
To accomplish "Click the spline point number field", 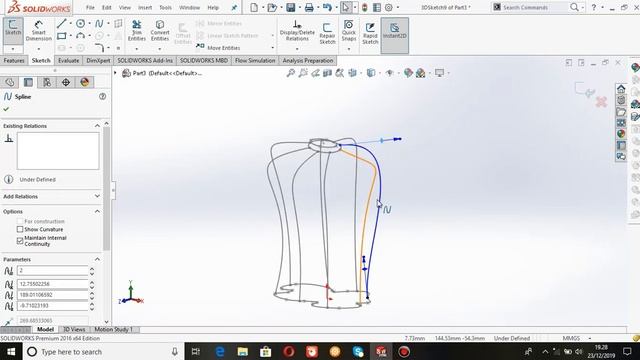I will pos(52,271).
